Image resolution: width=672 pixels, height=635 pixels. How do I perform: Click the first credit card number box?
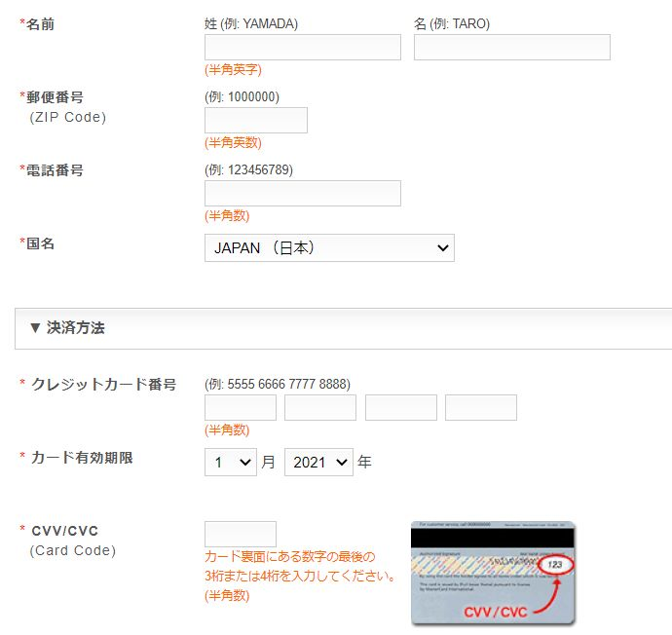tap(240, 408)
